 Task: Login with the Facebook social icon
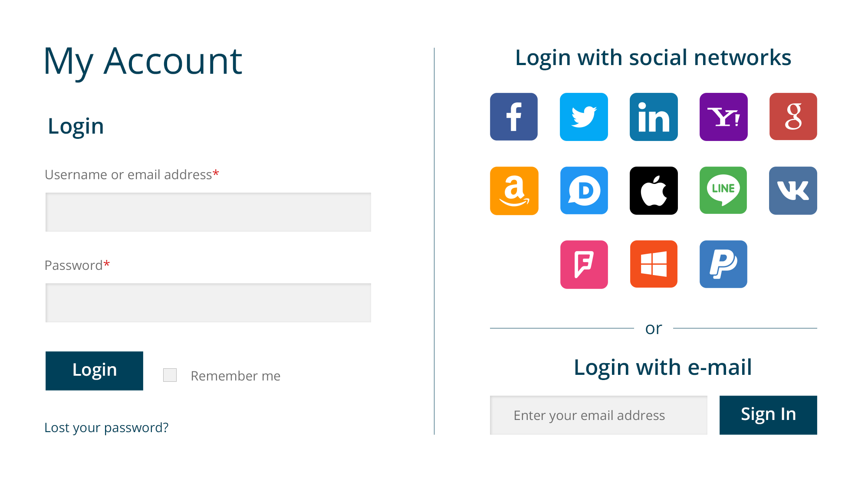pos(513,116)
